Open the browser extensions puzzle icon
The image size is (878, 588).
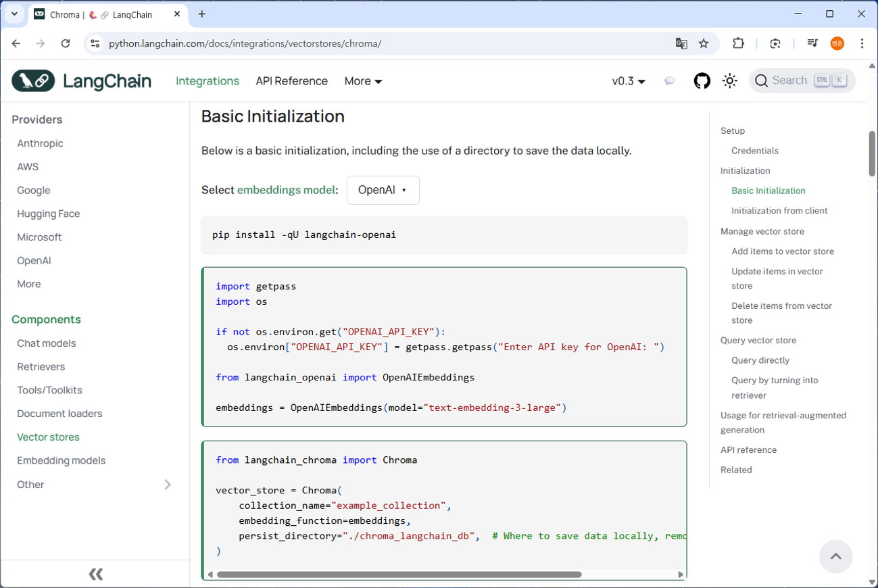[x=738, y=43]
